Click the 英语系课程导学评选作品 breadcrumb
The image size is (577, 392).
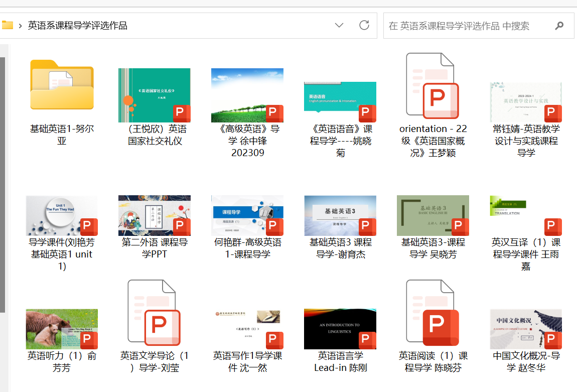point(78,26)
